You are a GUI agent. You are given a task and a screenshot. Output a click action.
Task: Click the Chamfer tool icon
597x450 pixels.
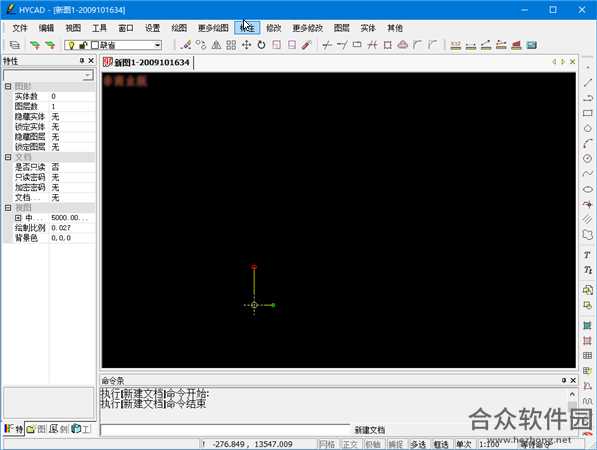pyautogui.click(x=433, y=45)
